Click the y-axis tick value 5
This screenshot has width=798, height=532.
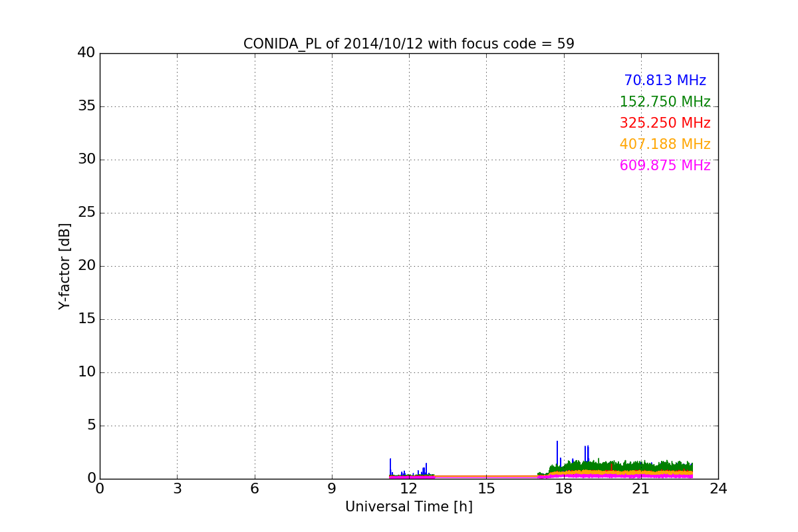91,425
